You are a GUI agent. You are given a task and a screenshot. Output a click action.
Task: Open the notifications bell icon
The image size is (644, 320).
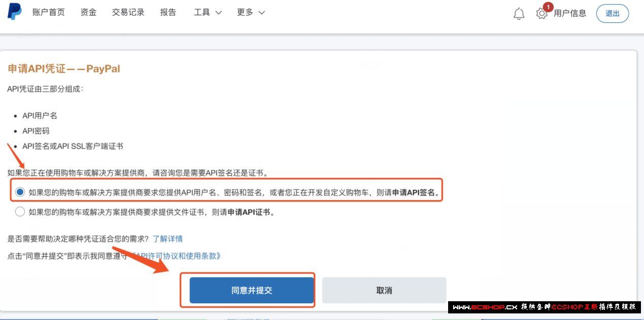[x=519, y=14]
